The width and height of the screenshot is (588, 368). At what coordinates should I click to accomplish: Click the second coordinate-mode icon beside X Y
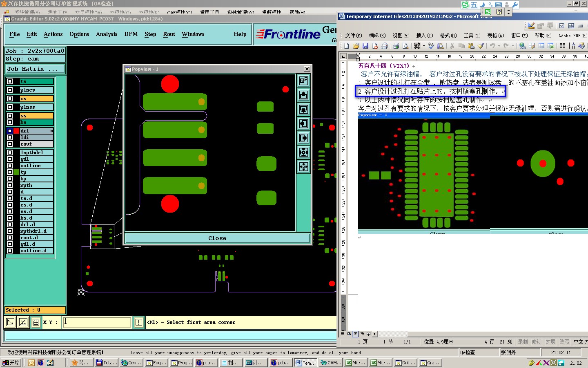(23, 322)
